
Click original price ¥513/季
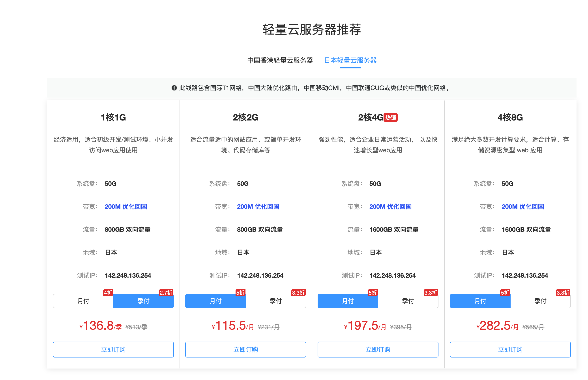136,327
